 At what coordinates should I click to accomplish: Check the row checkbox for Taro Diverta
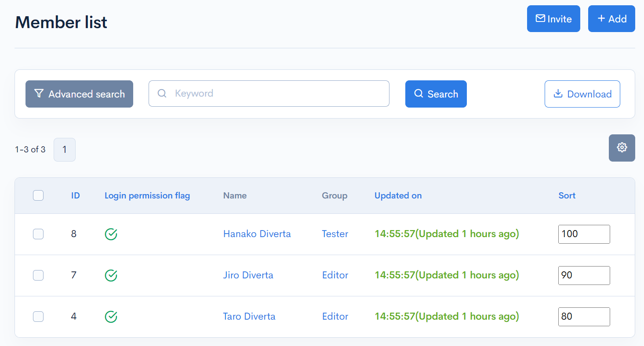[38, 316]
